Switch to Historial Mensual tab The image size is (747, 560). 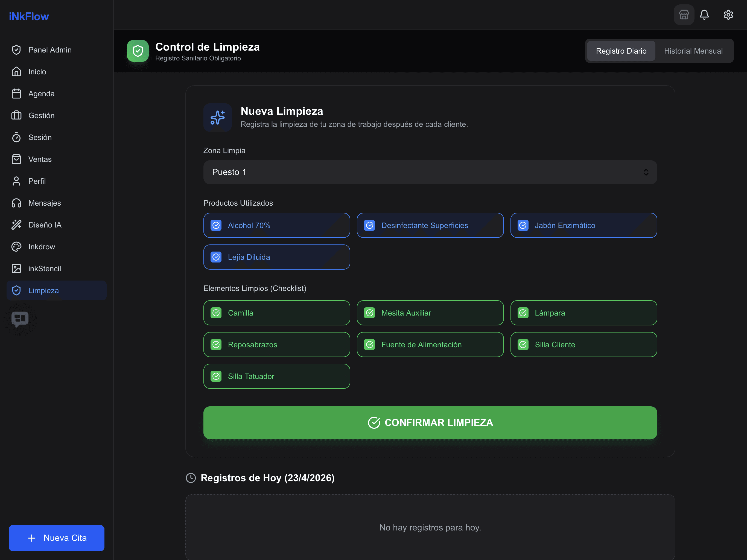693,51
